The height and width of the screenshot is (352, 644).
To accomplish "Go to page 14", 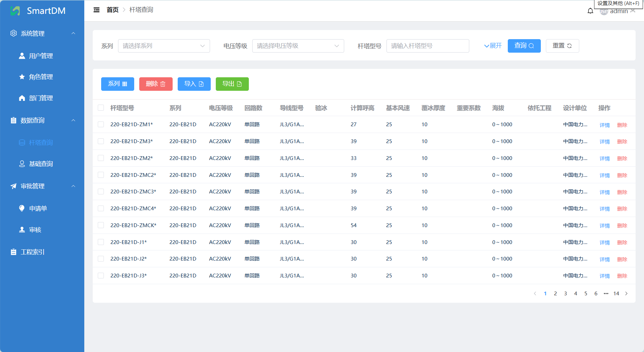I will [x=616, y=294].
